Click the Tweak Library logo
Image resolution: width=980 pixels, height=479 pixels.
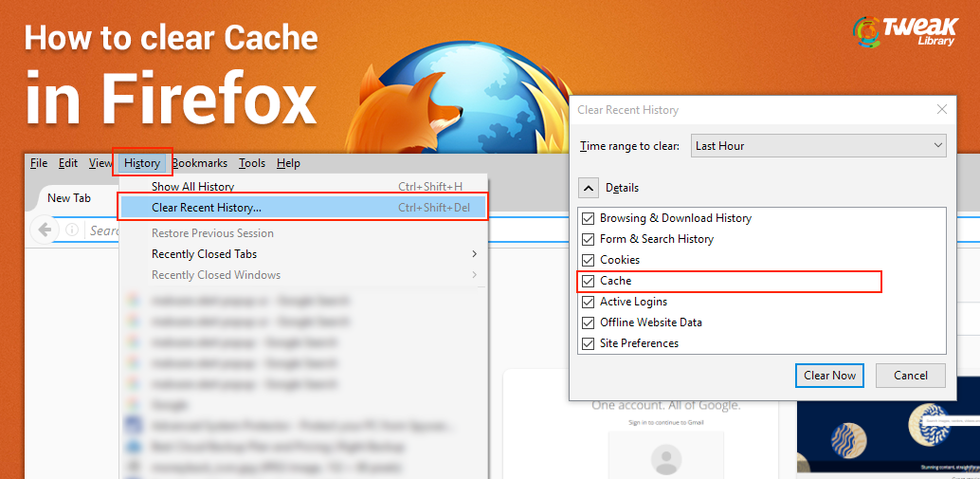904,31
